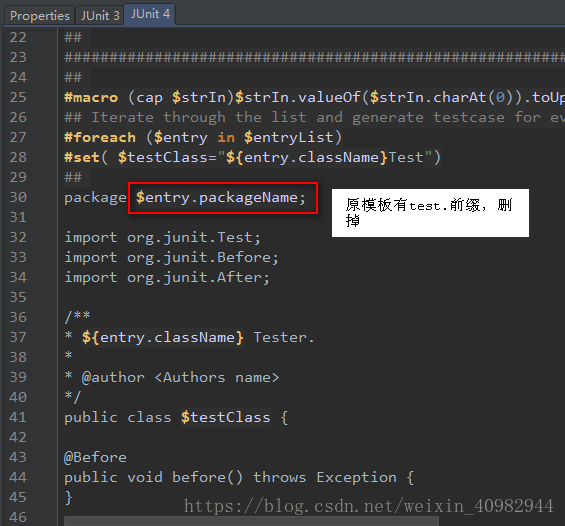Click the #foreach keyword on line 27

tap(100, 137)
